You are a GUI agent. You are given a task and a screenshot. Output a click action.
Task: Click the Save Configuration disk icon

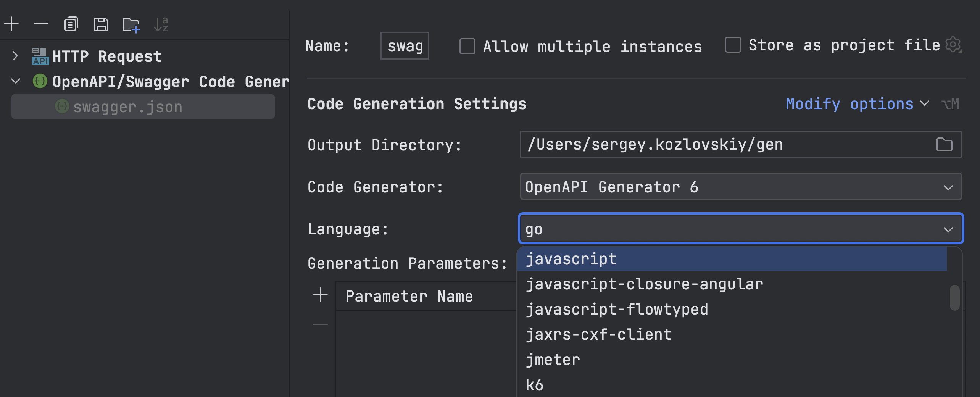[101, 24]
